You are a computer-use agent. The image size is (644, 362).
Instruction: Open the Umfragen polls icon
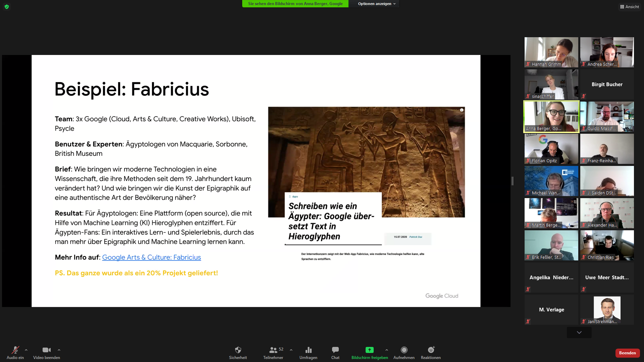[x=308, y=350]
